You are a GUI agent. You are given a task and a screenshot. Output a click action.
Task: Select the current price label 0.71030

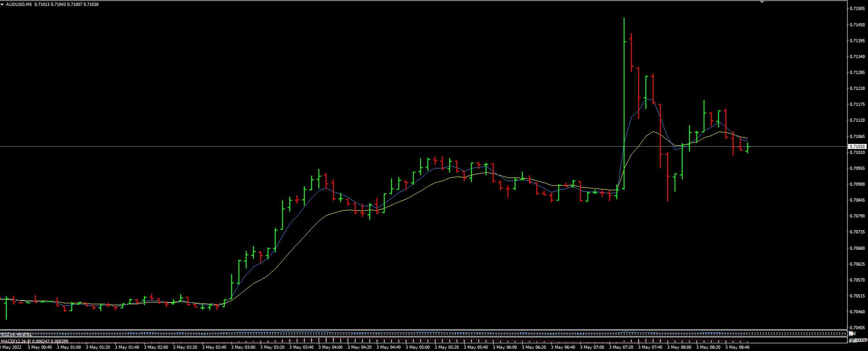[x=857, y=146]
